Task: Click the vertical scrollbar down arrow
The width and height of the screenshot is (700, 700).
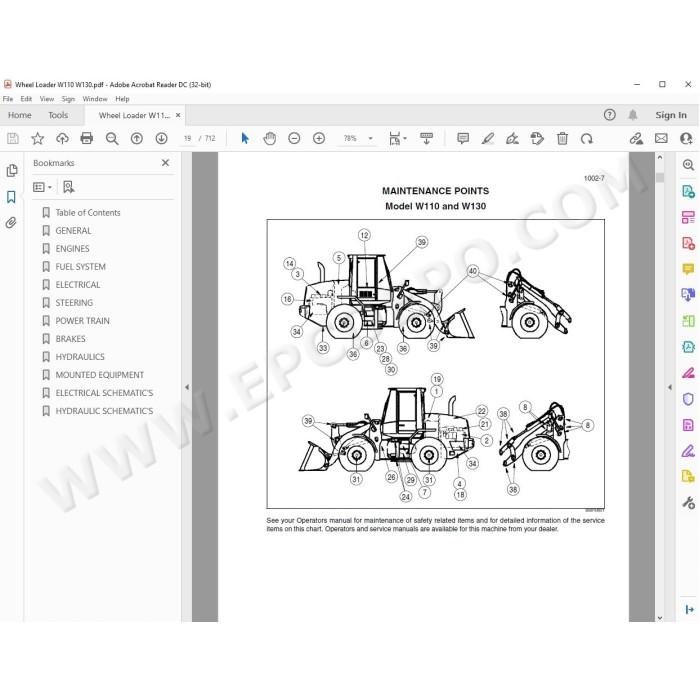Action: click(x=660, y=618)
